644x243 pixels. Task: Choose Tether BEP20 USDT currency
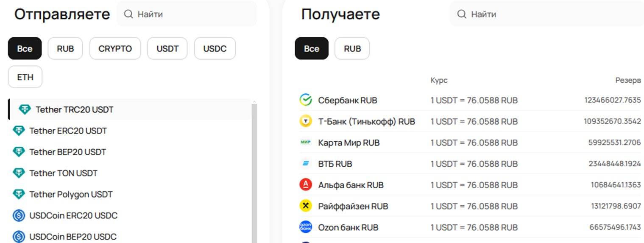[x=67, y=152]
